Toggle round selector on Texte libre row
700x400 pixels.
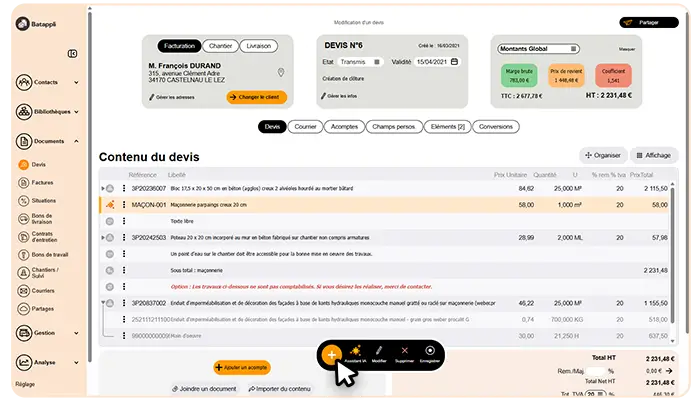110,221
